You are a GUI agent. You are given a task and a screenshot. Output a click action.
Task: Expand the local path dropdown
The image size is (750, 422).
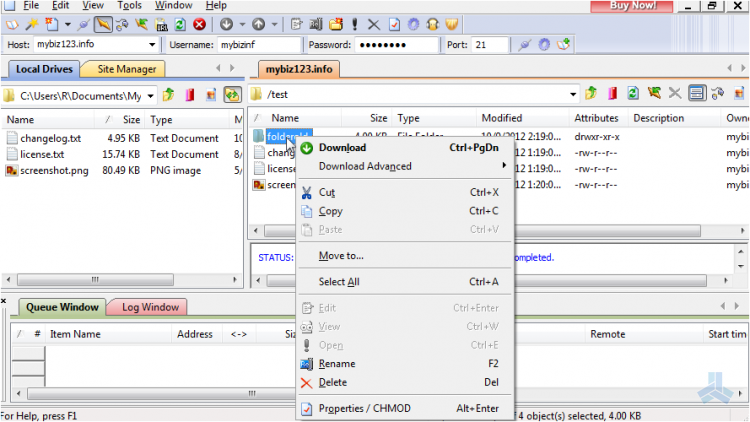tap(150, 95)
